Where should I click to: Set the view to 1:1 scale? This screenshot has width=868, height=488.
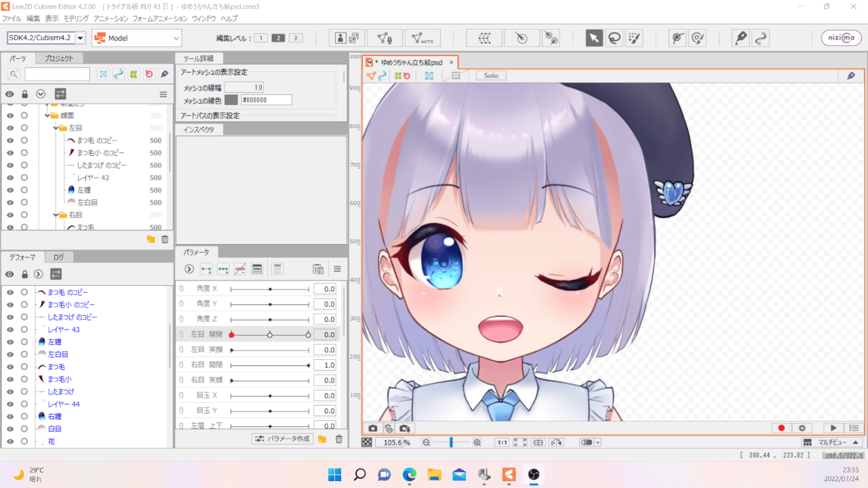pos(502,443)
